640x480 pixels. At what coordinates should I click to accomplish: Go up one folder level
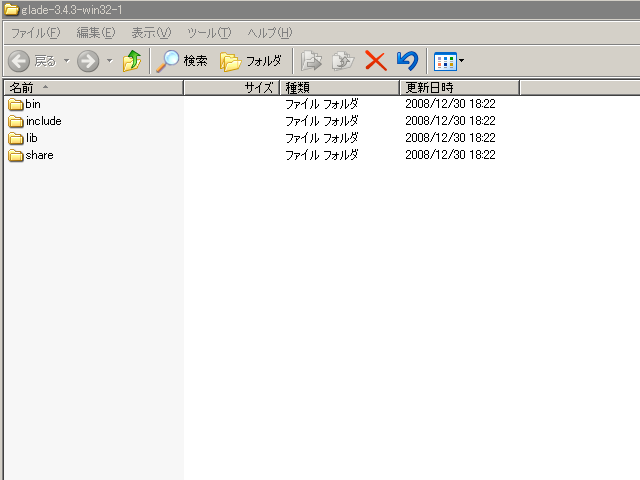pyautogui.click(x=132, y=61)
